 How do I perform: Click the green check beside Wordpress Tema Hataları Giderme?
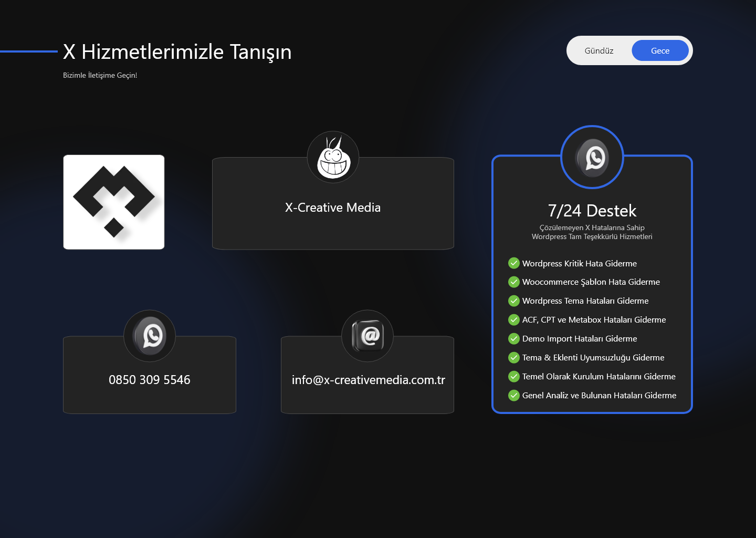(514, 301)
